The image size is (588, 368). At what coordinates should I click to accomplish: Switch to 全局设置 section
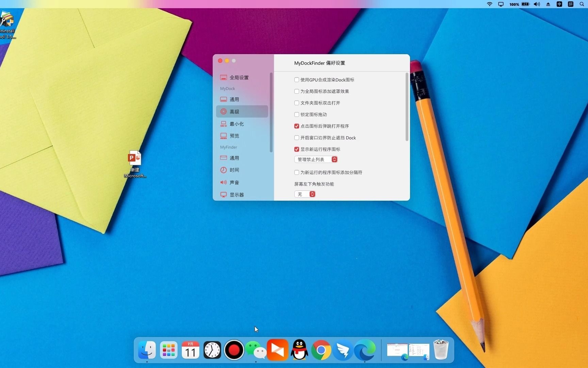tap(239, 77)
